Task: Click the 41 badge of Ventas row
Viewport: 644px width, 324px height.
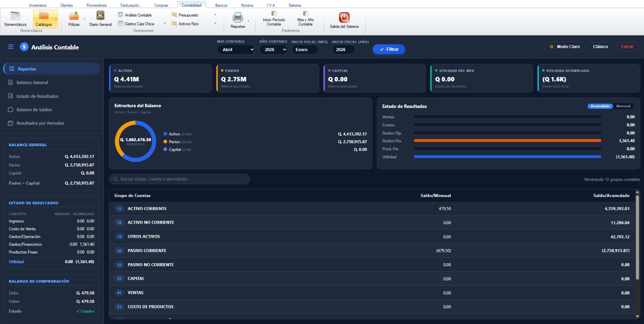Action: tap(119, 293)
